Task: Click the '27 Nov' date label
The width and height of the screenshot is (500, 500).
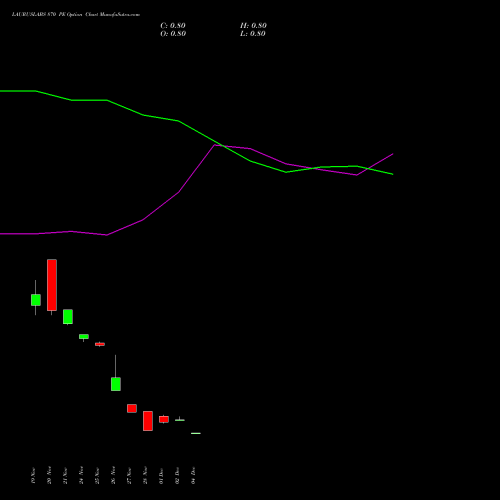Action: [129, 476]
